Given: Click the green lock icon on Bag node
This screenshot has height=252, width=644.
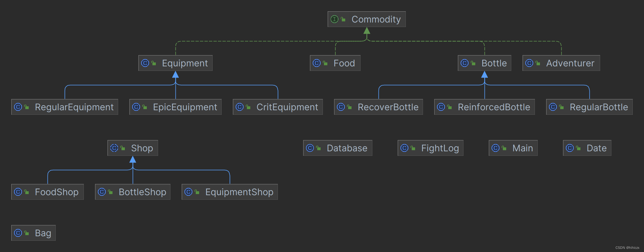Looking at the screenshot, I should coord(26,233).
